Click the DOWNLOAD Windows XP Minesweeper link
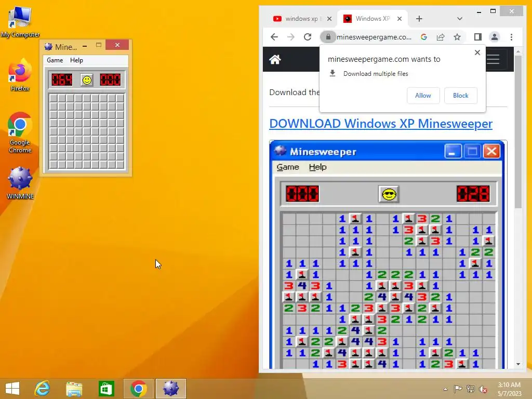532x399 pixels. 381,124
